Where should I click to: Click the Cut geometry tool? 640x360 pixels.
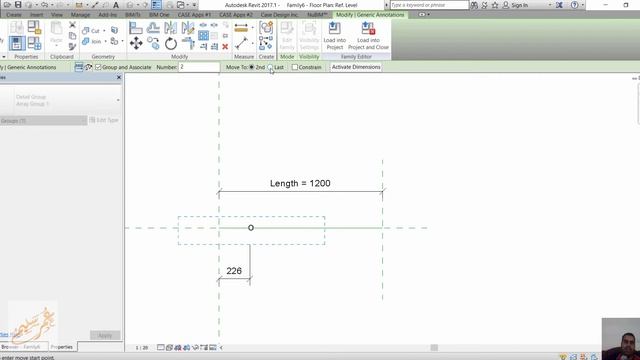coord(91,31)
